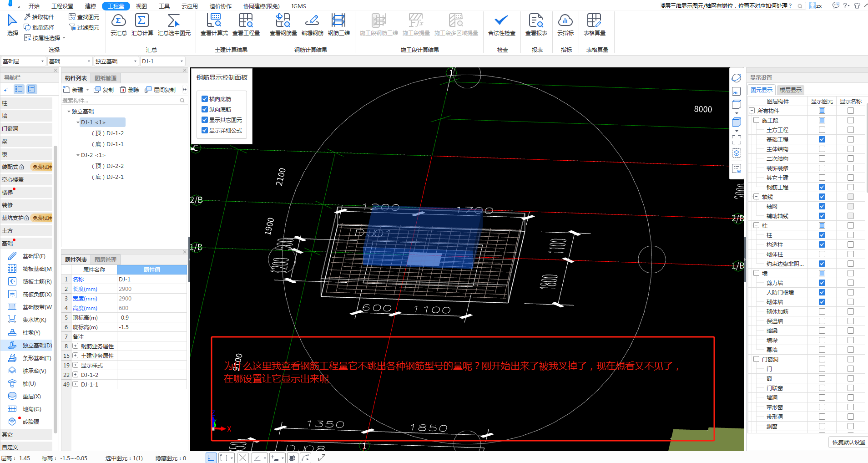The image size is (868, 463).
Task: Run 合法性检查 validity check
Action: 501,25
